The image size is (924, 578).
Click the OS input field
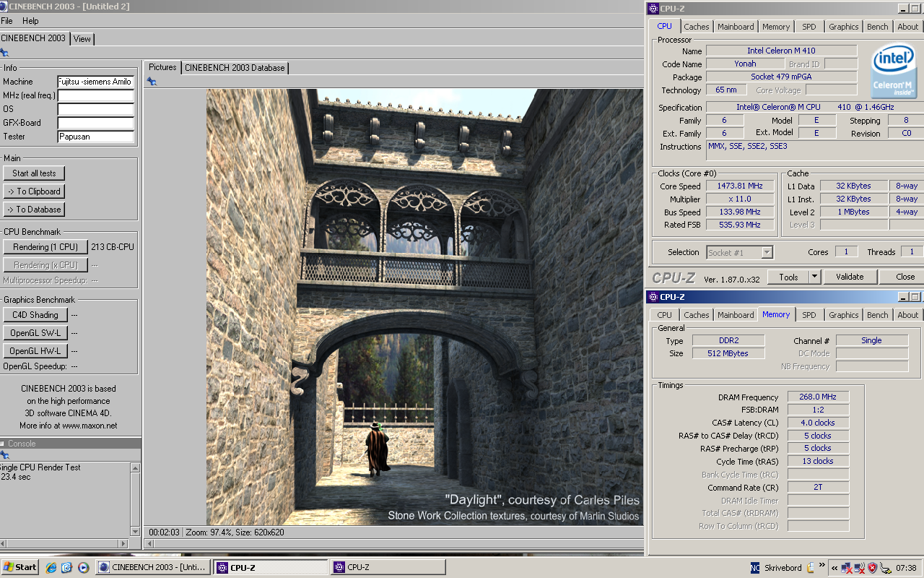95,109
